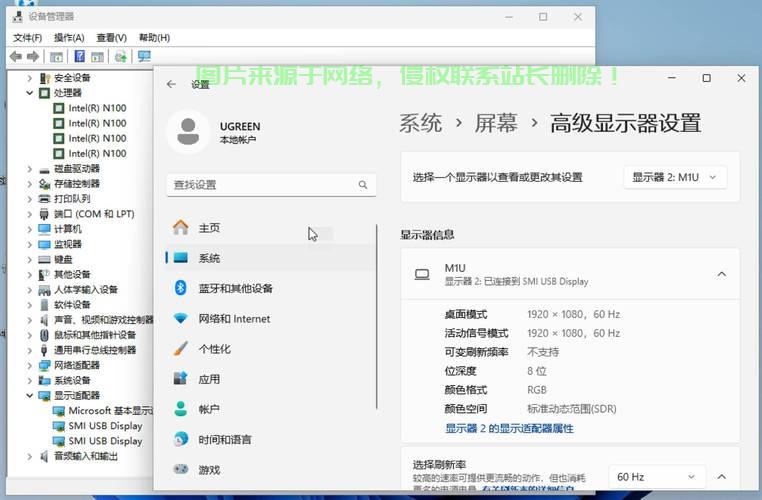Screen dimensions: 762x500
Task: Click the search magnifier icon in Settings
Action: pos(363,185)
